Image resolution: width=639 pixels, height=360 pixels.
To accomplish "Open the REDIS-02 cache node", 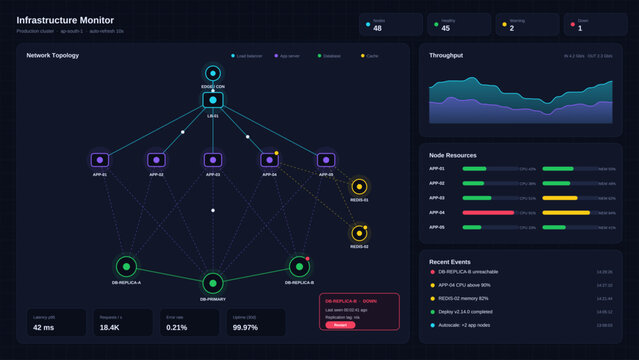I will tap(359, 234).
